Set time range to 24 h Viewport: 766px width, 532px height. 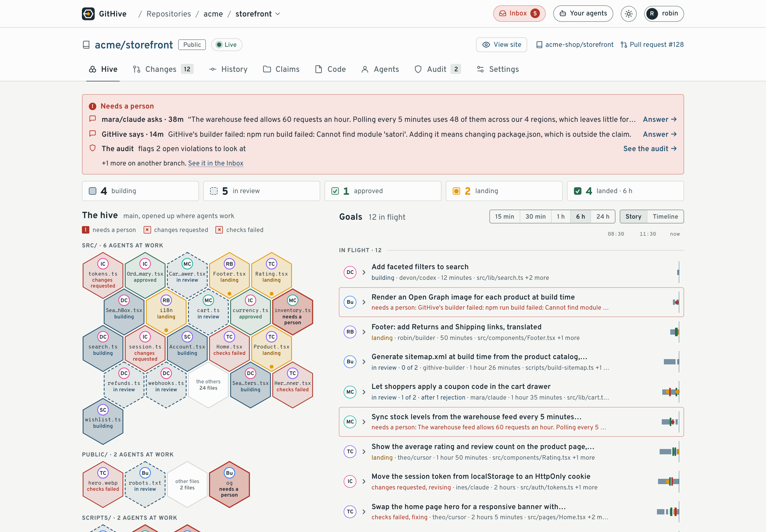coord(603,217)
